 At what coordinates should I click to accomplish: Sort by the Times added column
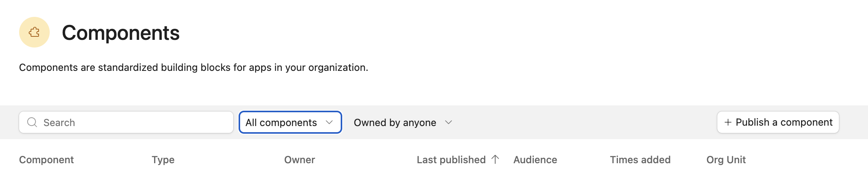point(640,160)
